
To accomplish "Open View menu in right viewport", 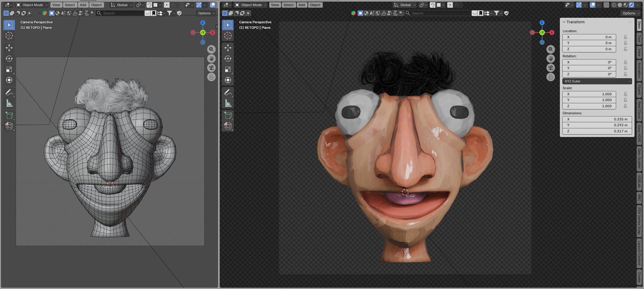I will point(275,5).
